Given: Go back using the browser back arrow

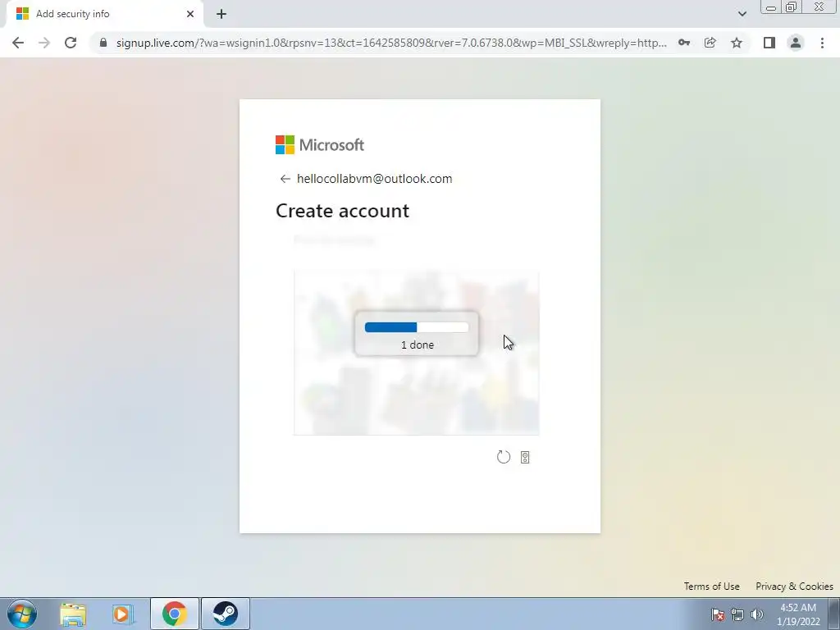Looking at the screenshot, I should (18, 43).
